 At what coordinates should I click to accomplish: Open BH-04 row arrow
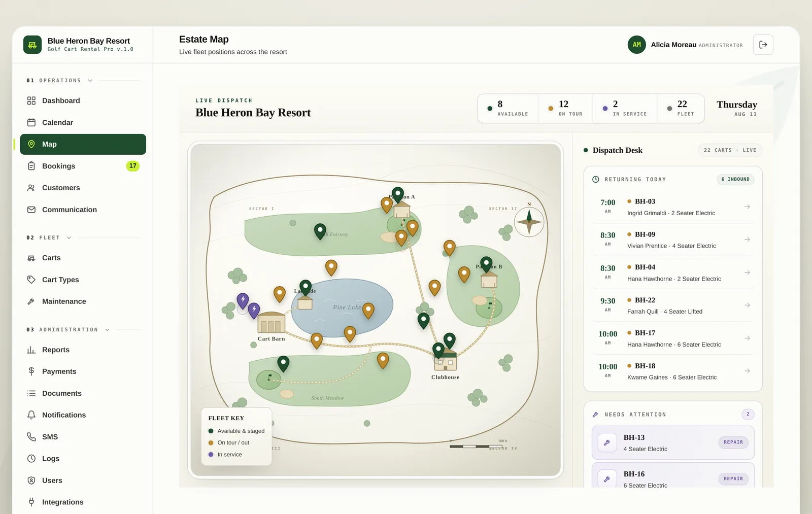click(747, 272)
